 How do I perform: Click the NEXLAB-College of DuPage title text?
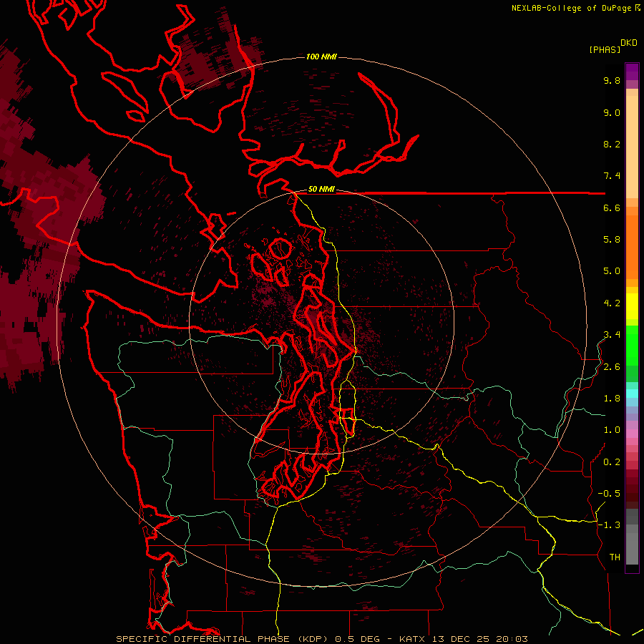[x=571, y=8]
